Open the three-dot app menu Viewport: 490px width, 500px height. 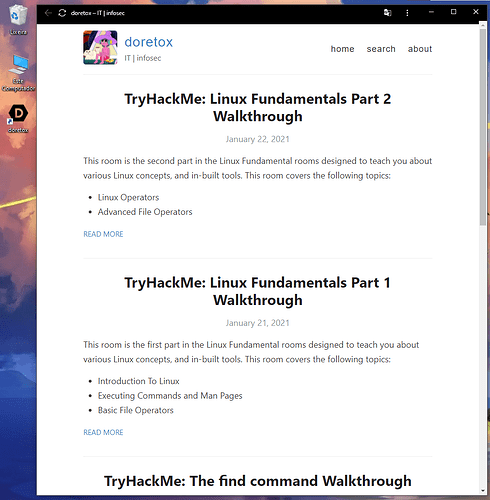click(x=407, y=13)
